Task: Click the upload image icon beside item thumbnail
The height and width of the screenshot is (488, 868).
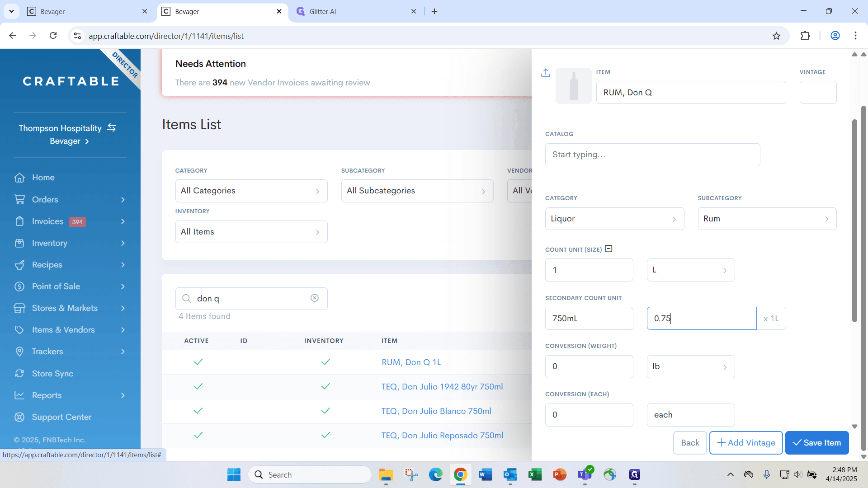Action: [x=546, y=73]
